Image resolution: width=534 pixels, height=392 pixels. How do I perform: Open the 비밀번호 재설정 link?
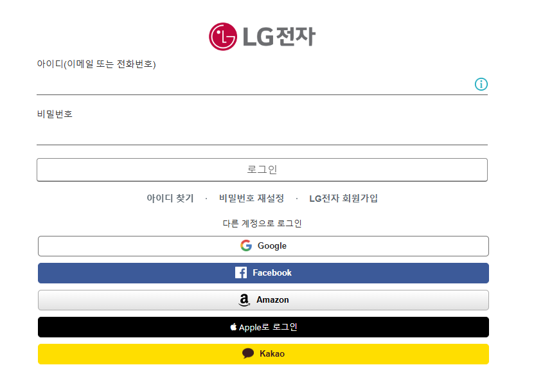click(251, 198)
